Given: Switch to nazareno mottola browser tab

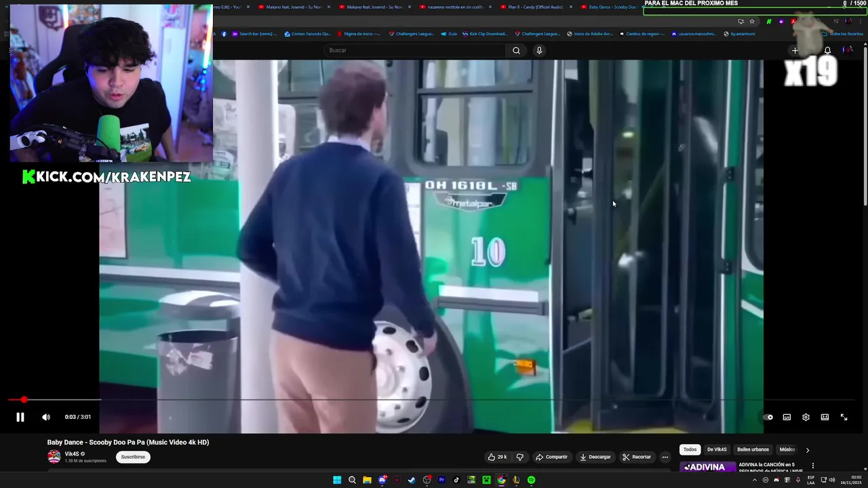Looking at the screenshot, I should pyautogui.click(x=456, y=7).
